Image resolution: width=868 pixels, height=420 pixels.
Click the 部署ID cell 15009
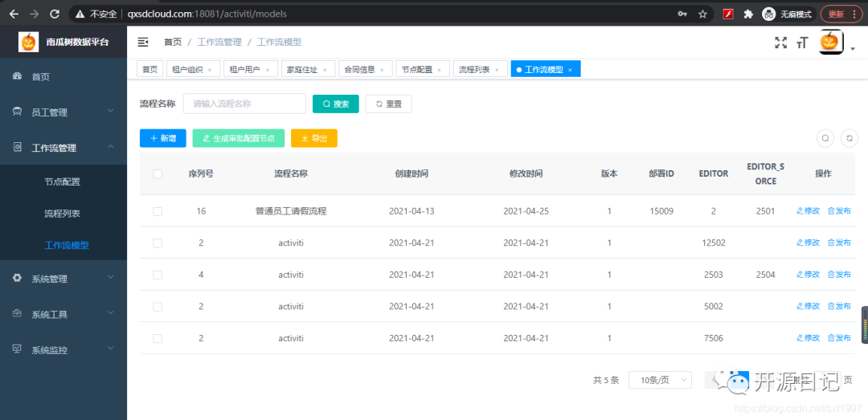661,211
